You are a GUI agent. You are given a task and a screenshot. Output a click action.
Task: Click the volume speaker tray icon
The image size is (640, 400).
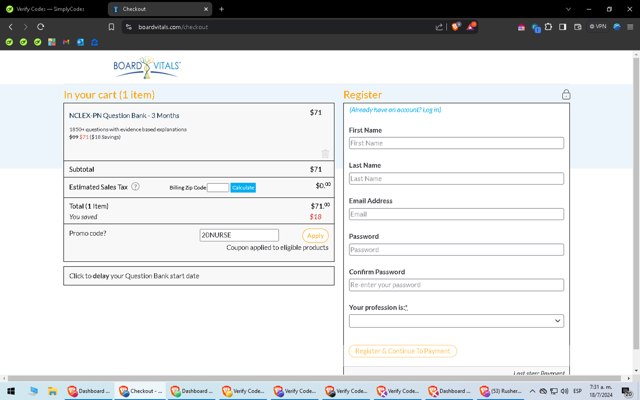tap(564, 391)
